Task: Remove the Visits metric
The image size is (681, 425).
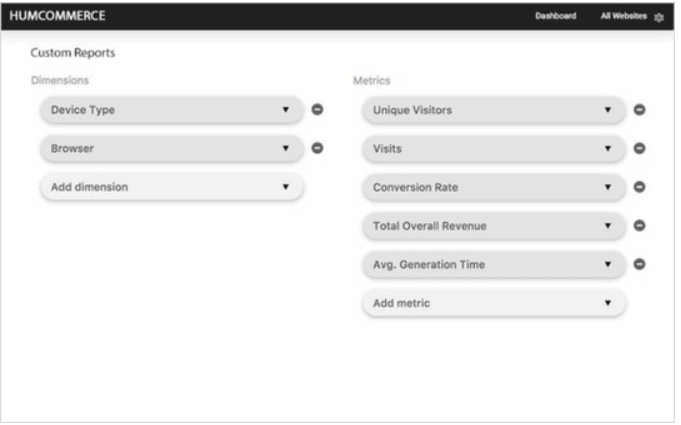Action: (x=640, y=148)
